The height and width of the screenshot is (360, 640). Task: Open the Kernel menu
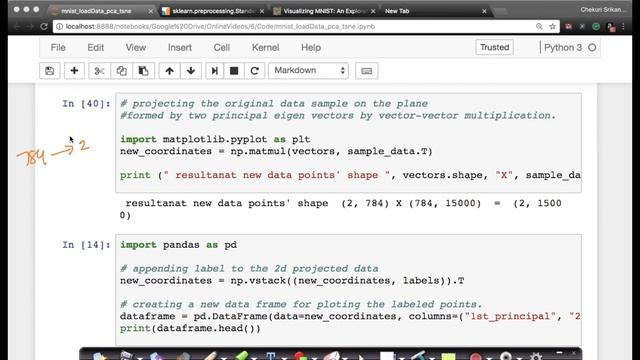pos(265,48)
